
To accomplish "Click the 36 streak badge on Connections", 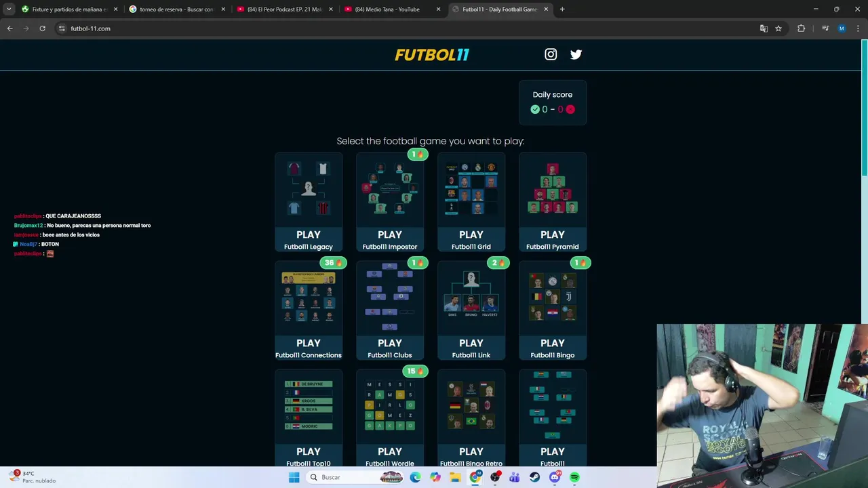I will click(333, 262).
